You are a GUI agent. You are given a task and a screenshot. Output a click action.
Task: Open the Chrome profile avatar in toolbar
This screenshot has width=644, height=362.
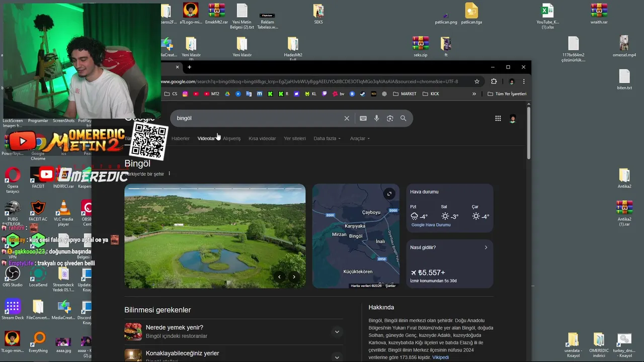pos(512,81)
